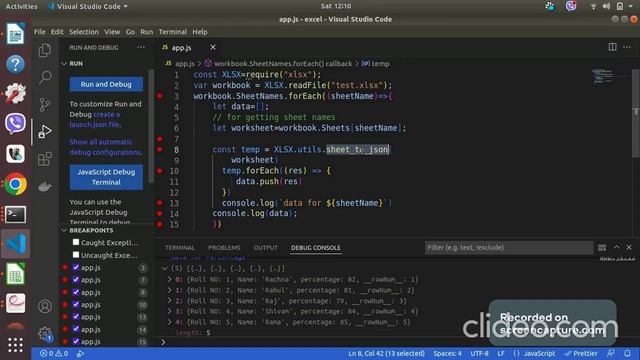Toggle Caught Exceptions breakpoint checkbox
This screenshot has width=640, height=360.
[x=76, y=242]
